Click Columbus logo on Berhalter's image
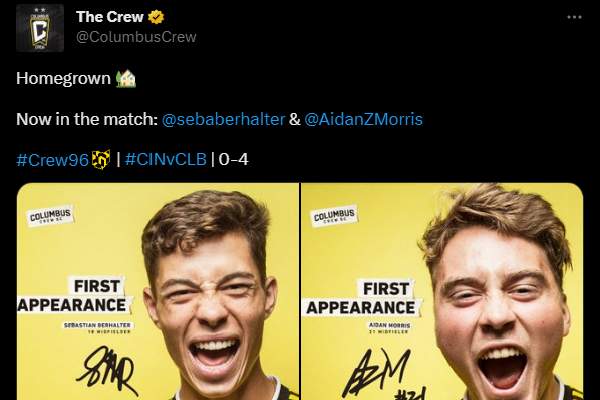The height and width of the screenshot is (400, 600). pos(52,217)
